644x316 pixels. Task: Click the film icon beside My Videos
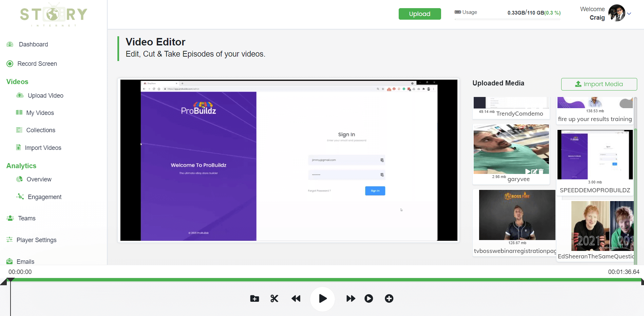coord(19,113)
